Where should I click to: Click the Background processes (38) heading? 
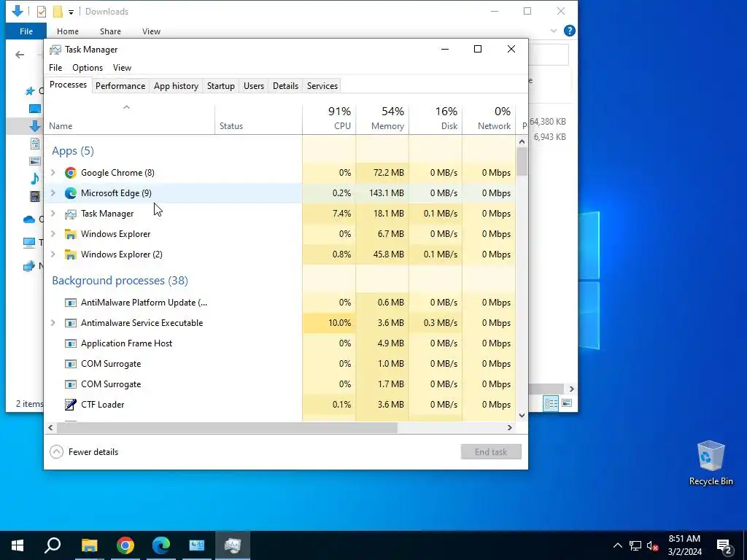[120, 281]
